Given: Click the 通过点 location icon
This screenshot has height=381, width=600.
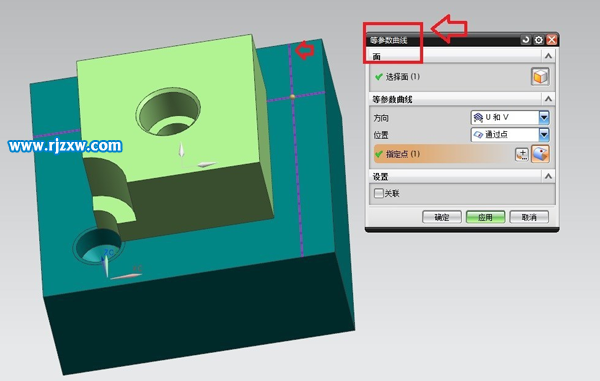Looking at the screenshot, I should point(478,134).
